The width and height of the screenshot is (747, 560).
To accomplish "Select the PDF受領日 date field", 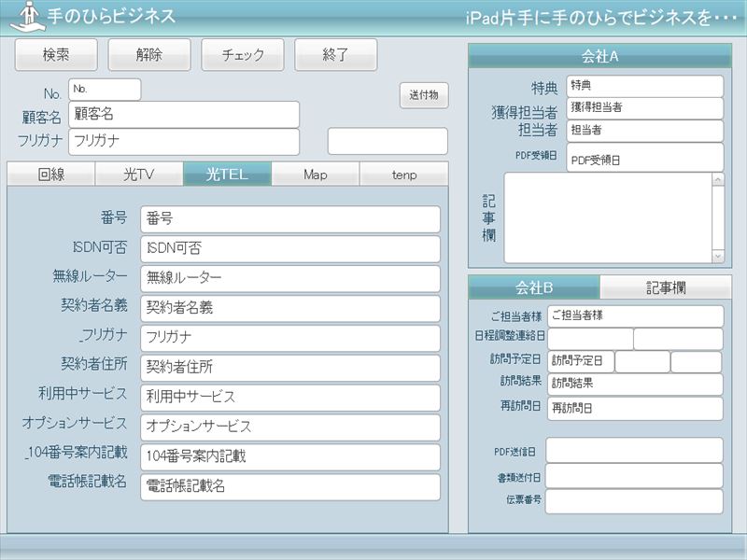I will pos(644,159).
